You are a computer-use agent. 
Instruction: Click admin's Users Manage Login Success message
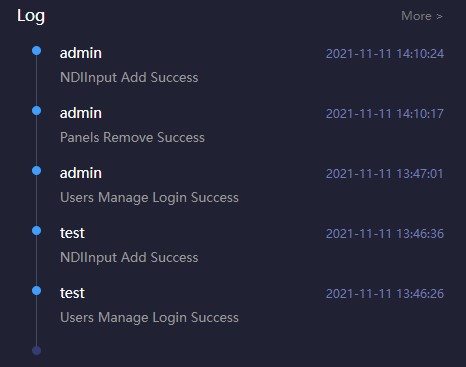(149, 198)
